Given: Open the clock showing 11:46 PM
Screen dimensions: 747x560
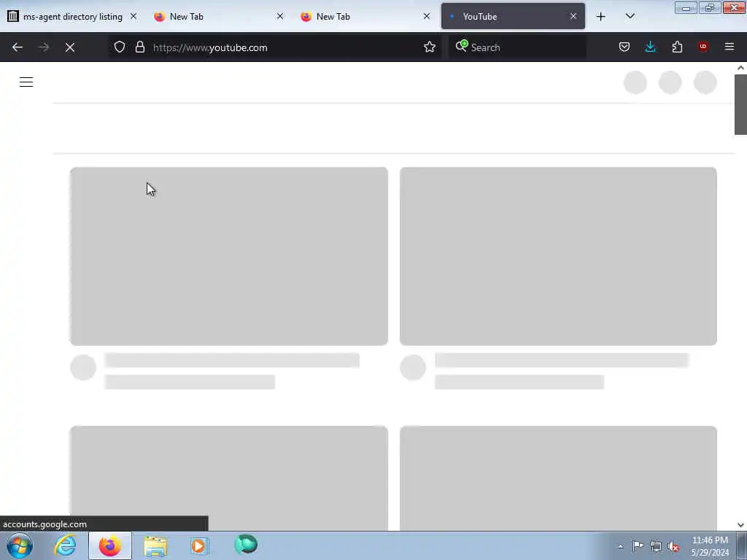Looking at the screenshot, I should 709,546.
